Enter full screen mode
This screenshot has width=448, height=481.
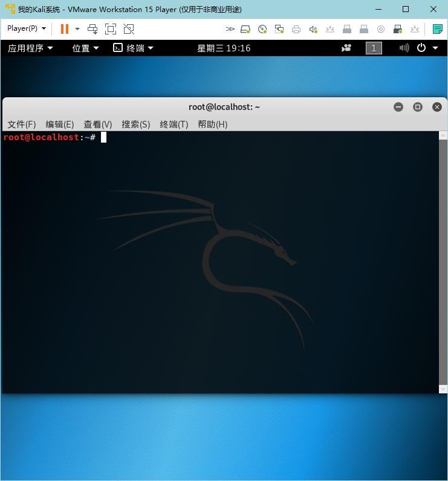click(x=111, y=29)
